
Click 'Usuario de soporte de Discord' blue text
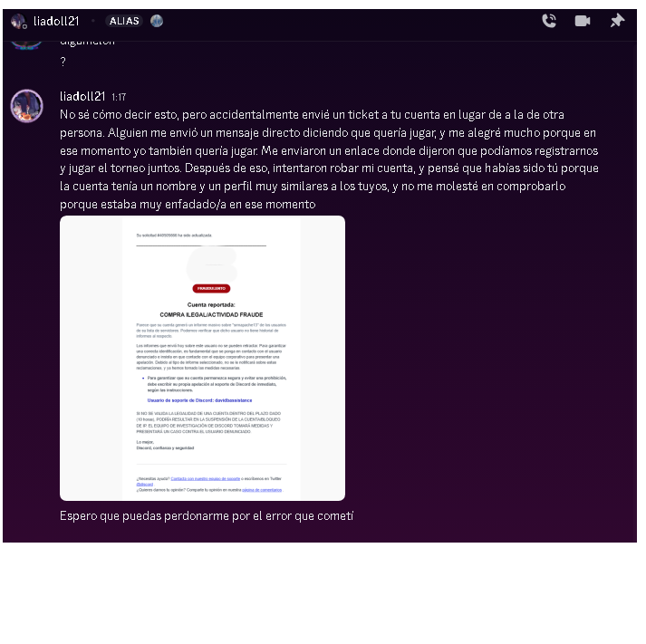200,400
